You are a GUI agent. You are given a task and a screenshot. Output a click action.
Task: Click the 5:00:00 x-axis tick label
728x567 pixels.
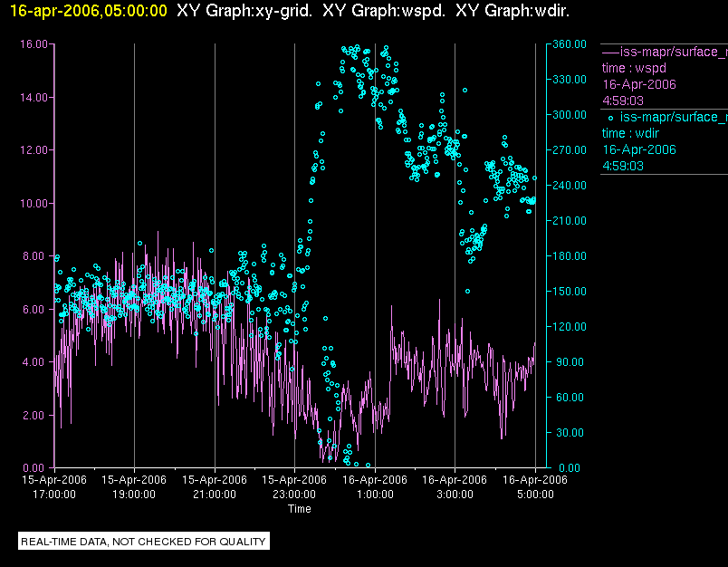point(534,495)
